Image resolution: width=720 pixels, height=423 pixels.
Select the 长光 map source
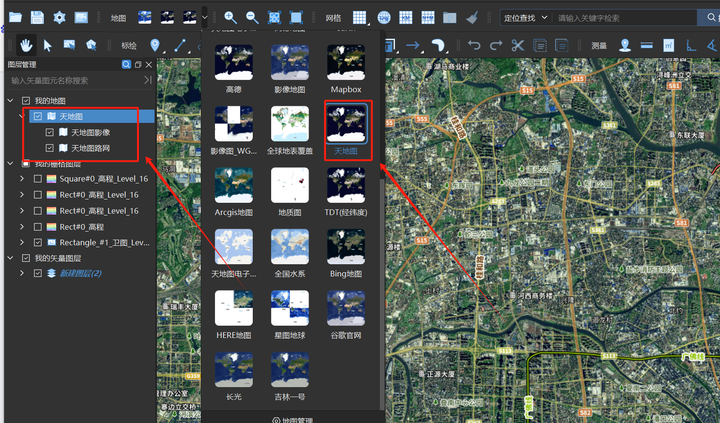234,376
